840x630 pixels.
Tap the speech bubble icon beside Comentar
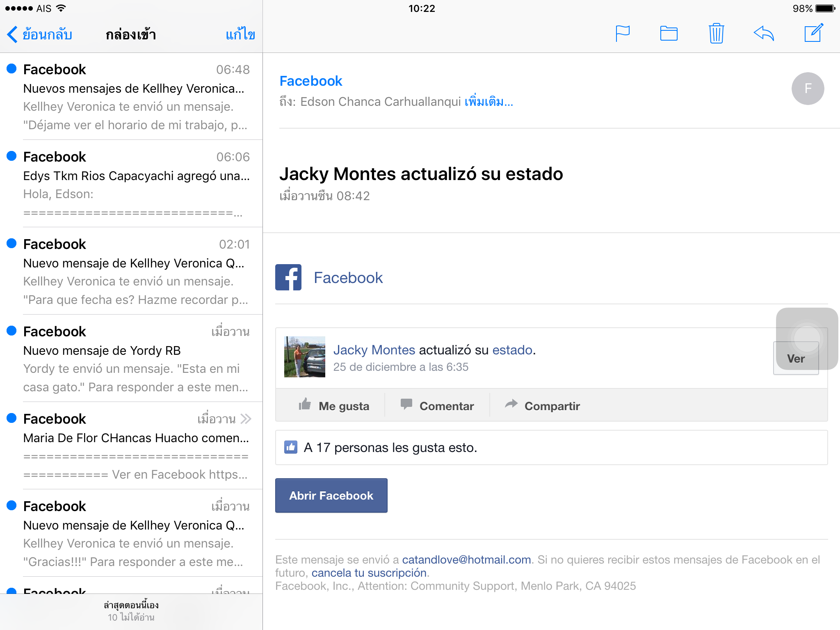[x=406, y=404]
